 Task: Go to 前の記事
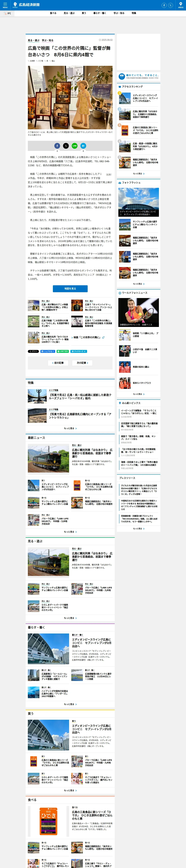(x=58, y=363)
